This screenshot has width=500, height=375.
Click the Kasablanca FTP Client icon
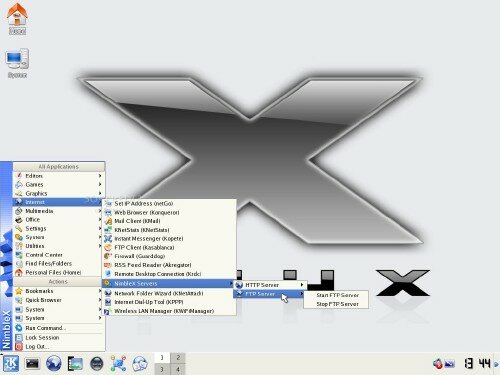(108, 247)
